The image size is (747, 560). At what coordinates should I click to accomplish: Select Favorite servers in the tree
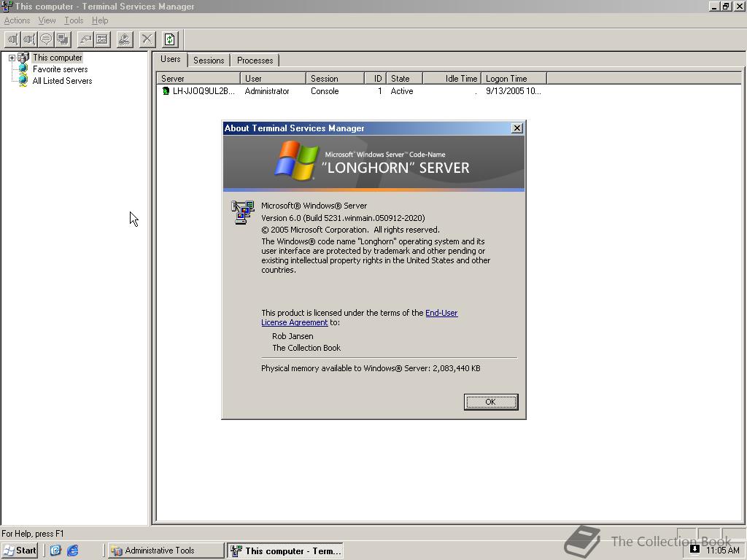pos(60,69)
